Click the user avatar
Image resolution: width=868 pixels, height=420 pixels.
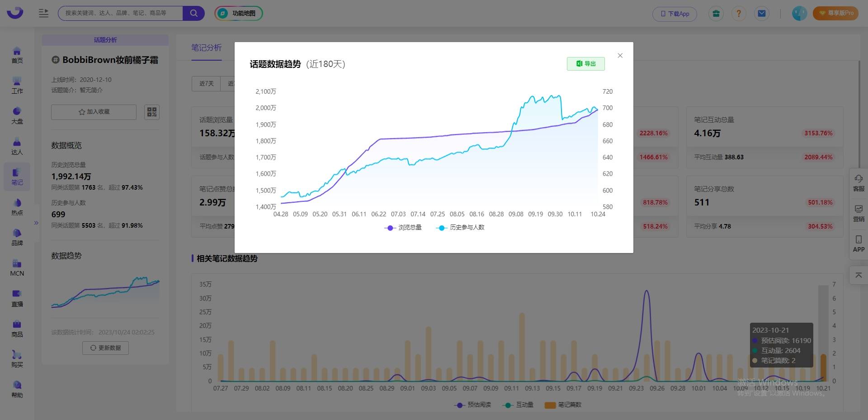[x=799, y=14]
